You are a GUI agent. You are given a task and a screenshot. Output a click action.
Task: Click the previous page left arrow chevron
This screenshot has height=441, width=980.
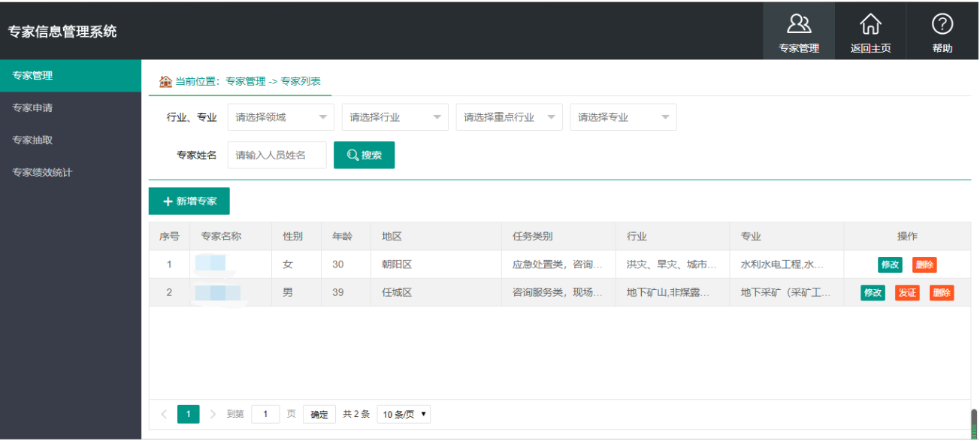164,414
